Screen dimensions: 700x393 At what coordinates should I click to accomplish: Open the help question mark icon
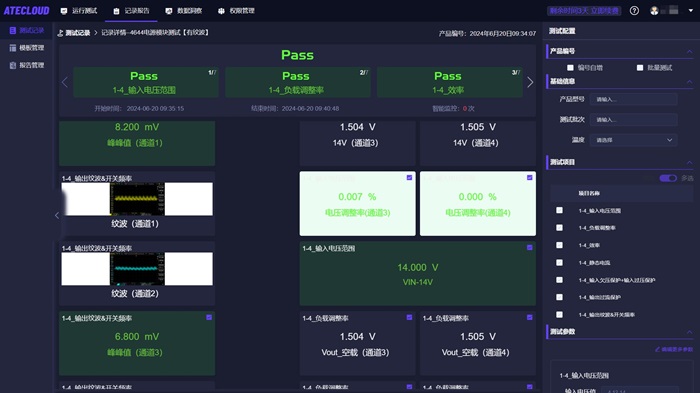click(634, 11)
